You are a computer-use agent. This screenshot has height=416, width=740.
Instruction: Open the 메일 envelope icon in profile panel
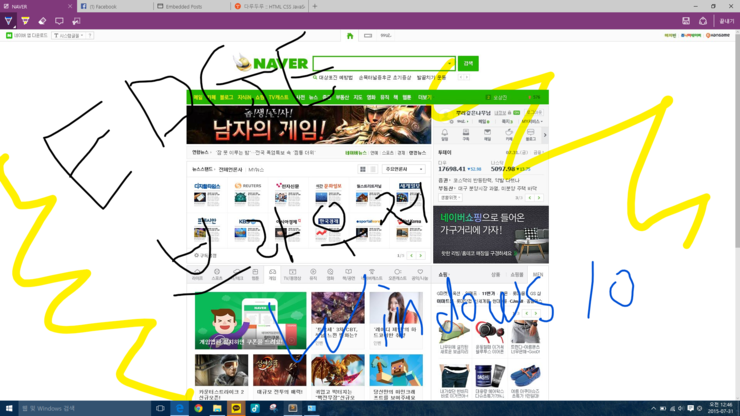[x=487, y=135]
